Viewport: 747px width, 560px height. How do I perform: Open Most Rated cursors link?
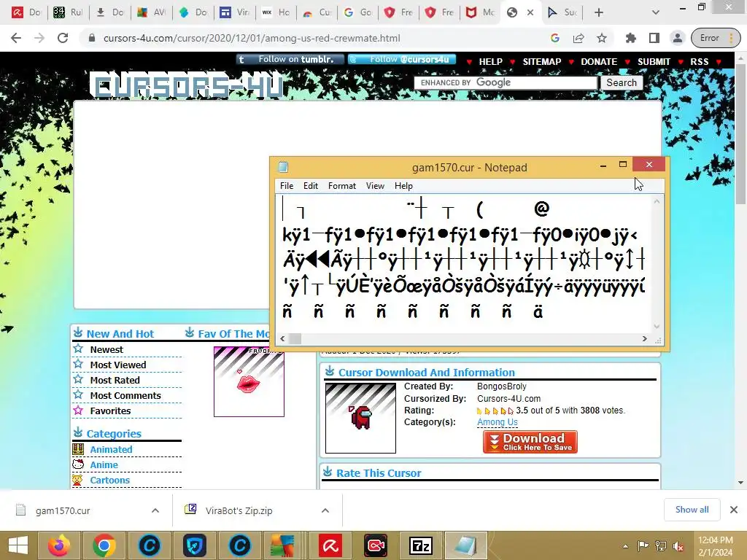115,380
